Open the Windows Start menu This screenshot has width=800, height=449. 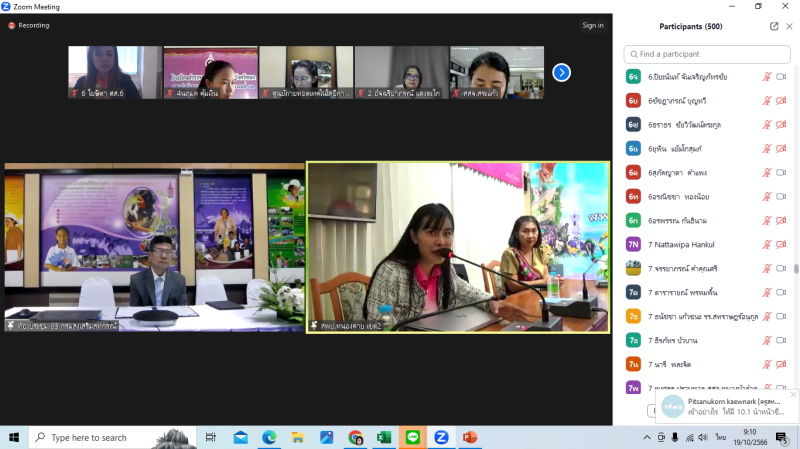pos(15,438)
